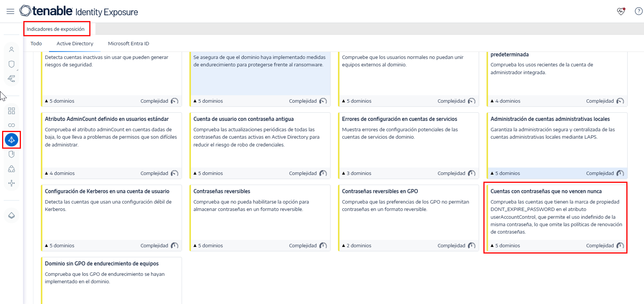Click 5 dominios on the ransomware hardening card

click(208, 101)
